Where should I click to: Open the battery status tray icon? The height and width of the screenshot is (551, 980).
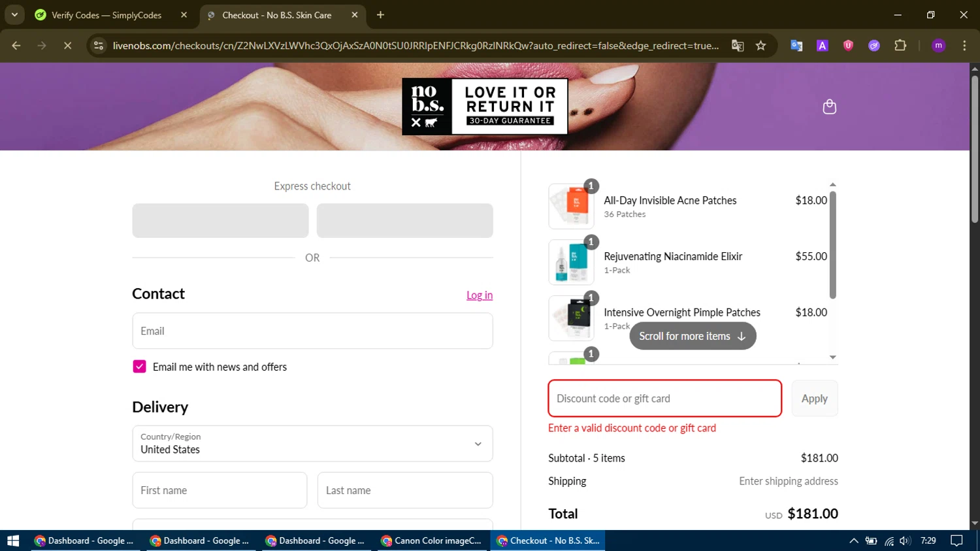click(871, 541)
